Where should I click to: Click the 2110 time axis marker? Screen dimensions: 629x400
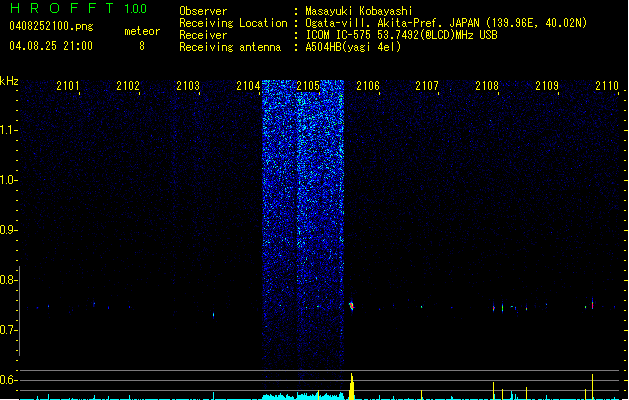click(607, 85)
